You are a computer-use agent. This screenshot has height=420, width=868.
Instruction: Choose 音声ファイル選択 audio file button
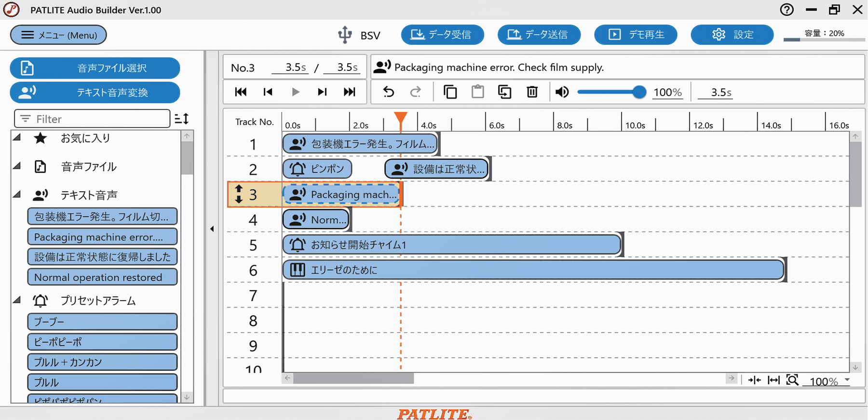95,68
